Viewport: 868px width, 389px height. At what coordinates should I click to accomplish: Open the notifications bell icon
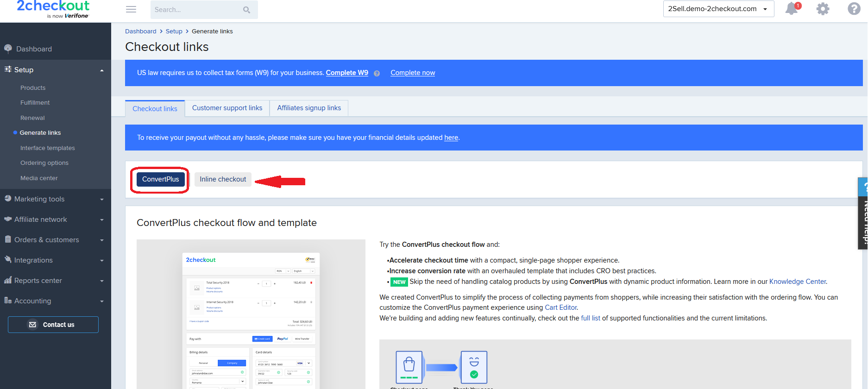click(793, 9)
